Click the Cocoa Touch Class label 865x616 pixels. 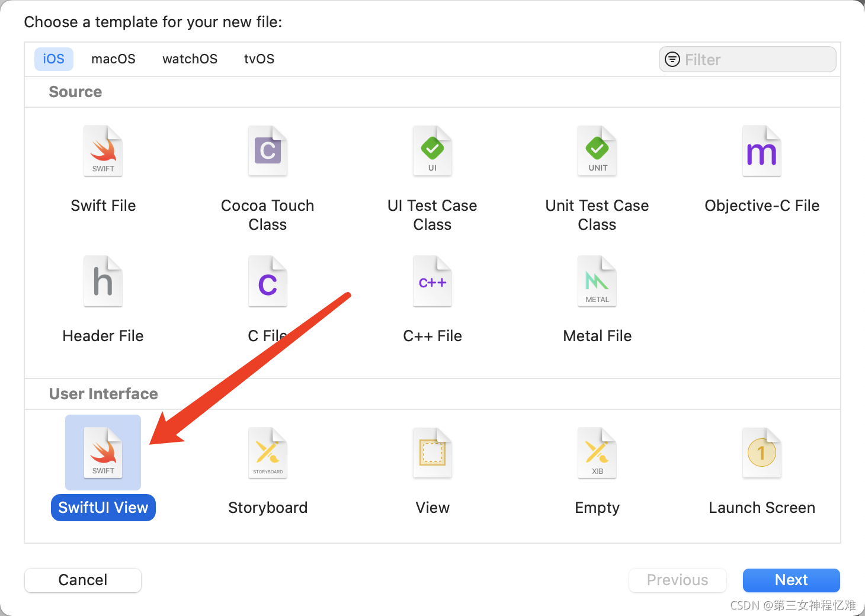(268, 215)
